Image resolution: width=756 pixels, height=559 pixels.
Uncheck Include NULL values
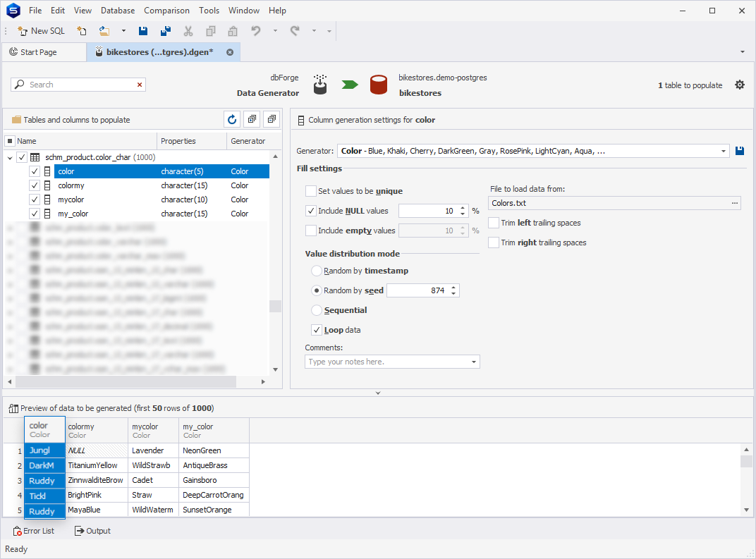pyautogui.click(x=311, y=211)
